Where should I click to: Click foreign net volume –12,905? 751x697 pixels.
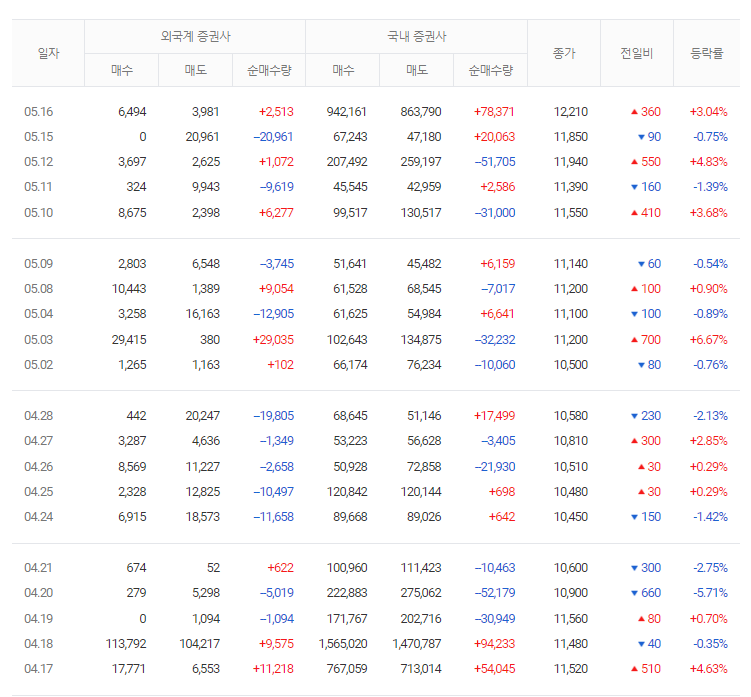273,313
